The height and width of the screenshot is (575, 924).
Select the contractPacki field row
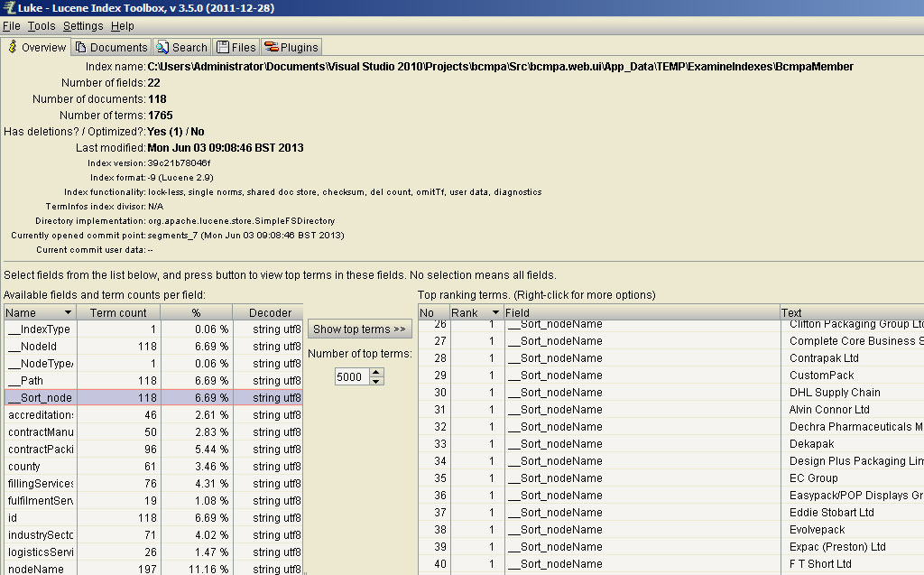point(153,449)
